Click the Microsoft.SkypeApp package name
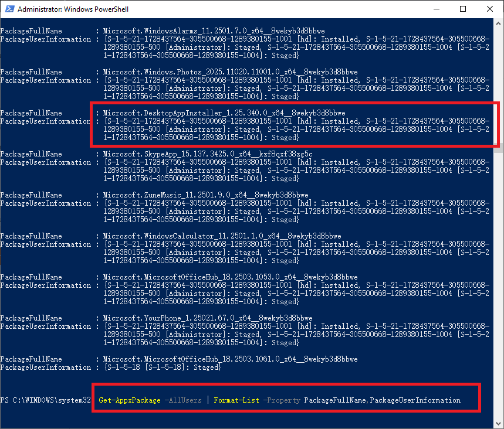 [208, 154]
